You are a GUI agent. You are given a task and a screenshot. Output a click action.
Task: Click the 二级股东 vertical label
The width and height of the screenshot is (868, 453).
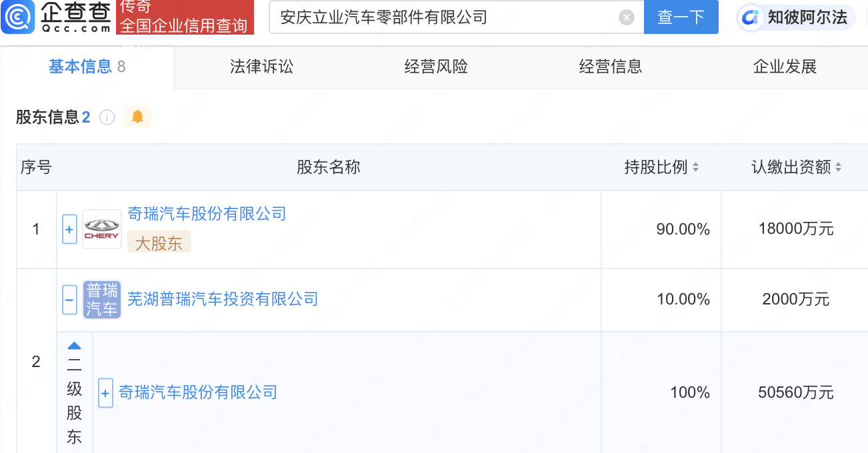tap(74, 401)
